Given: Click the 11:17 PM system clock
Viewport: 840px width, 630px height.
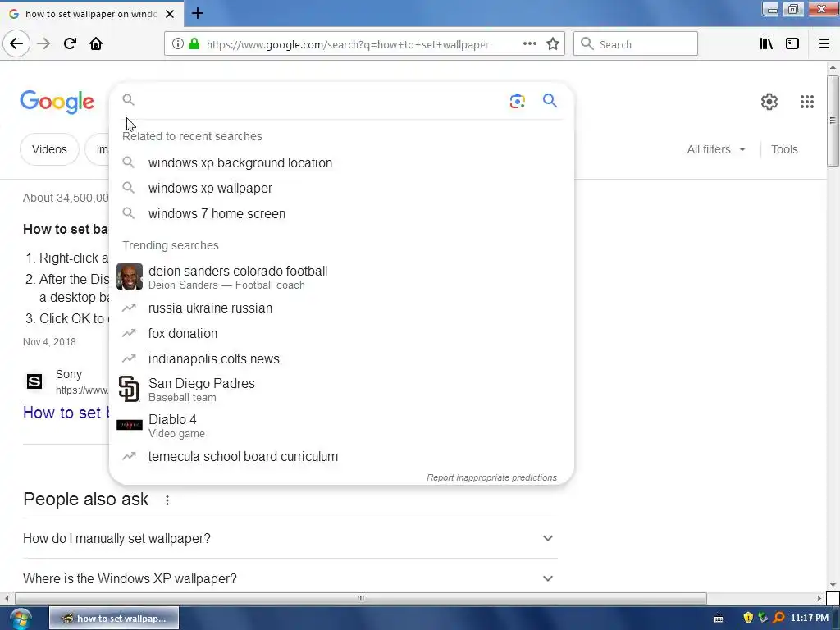Looking at the screenshot, I should 810,618.
